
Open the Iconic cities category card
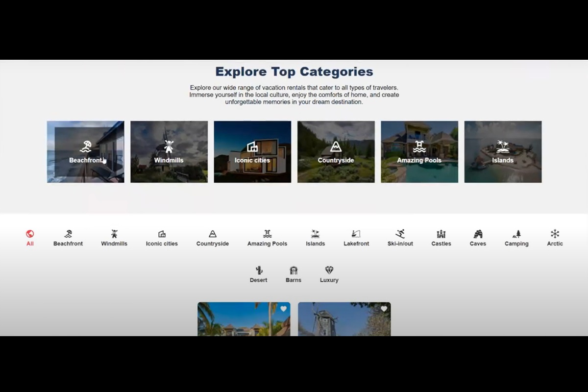[252, 152]
